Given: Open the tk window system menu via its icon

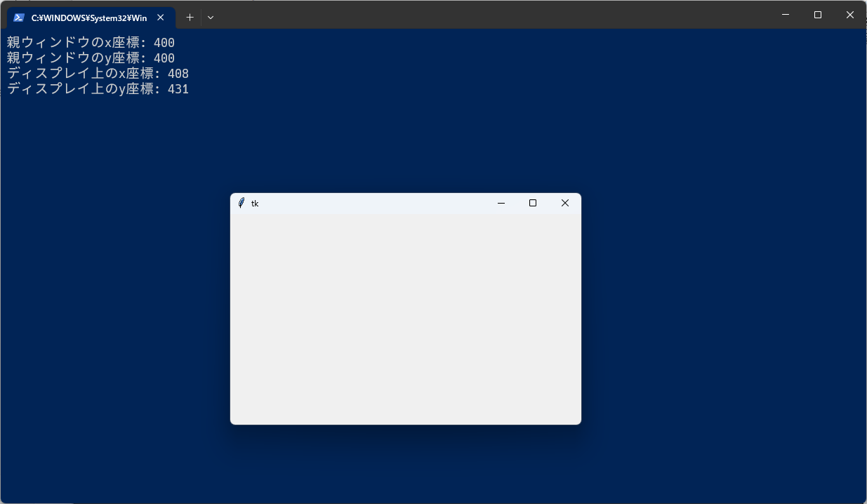Looking at the screenshot, I should pos(242,203).
